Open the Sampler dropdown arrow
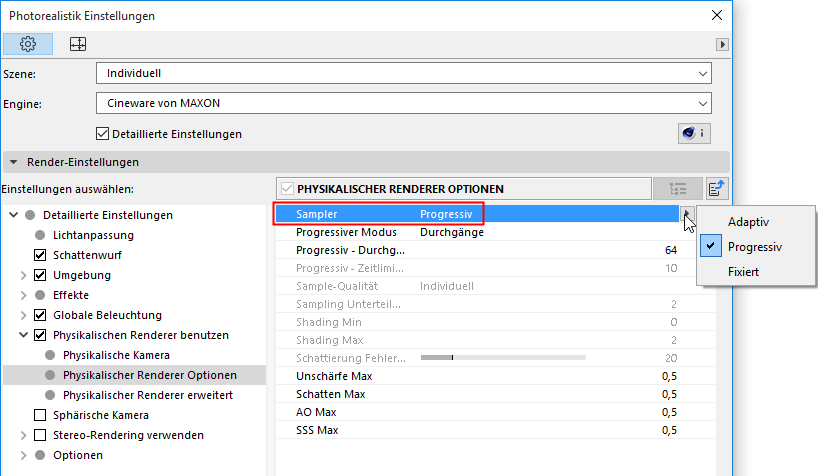Screen dimensions: 818x476 (x=686, y=214)
